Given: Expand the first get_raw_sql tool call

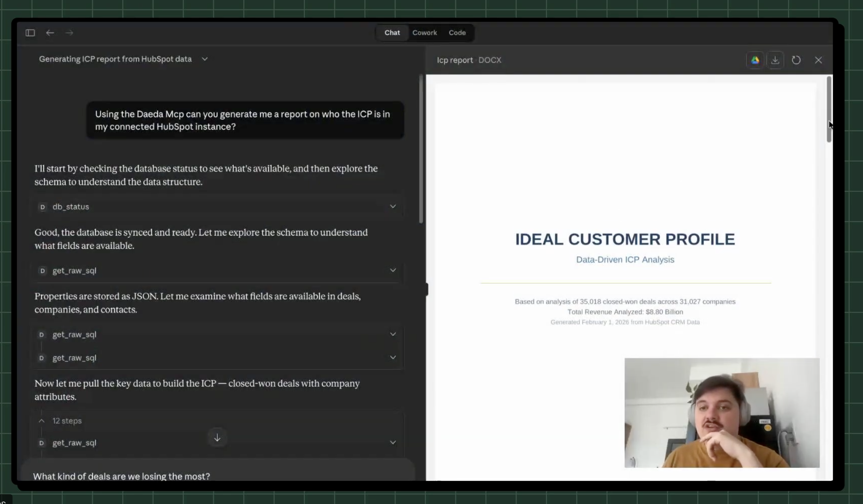Looking at the screenshot, I should (393, 270).
